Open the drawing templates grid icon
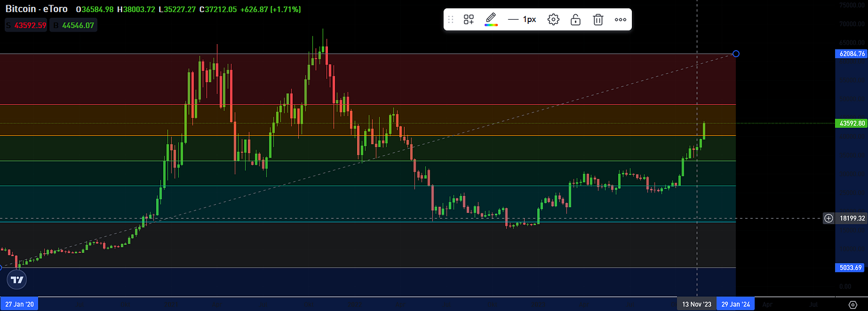This screenshot has width=868, height=311. coord(469,19)
